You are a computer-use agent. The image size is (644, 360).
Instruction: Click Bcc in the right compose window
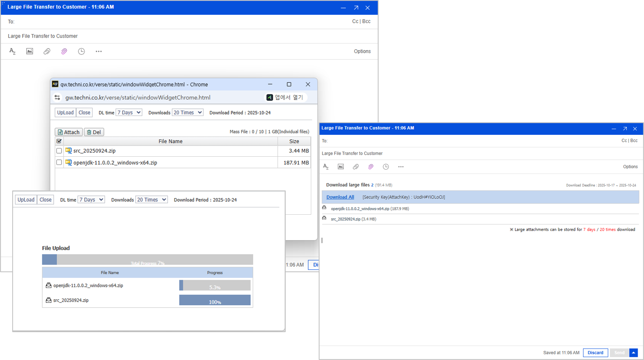(634, 141)
